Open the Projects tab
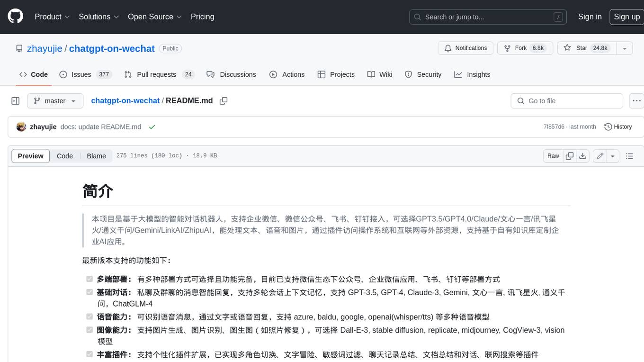644x362 pixels. pos(336,74)
